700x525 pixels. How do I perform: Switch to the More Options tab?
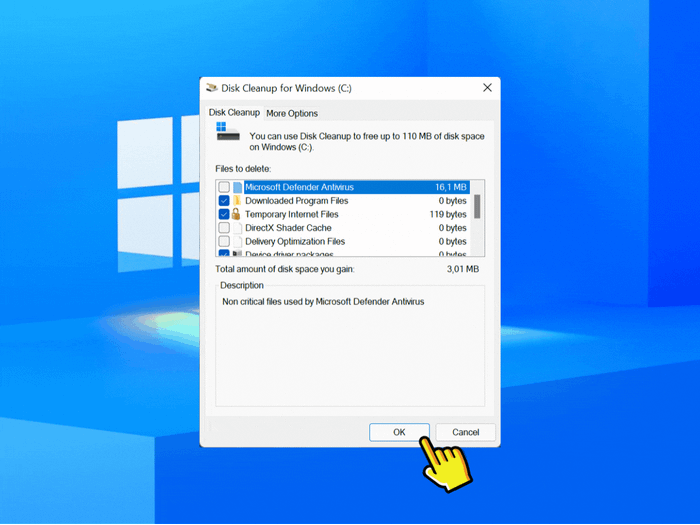(x=292, y=113)
